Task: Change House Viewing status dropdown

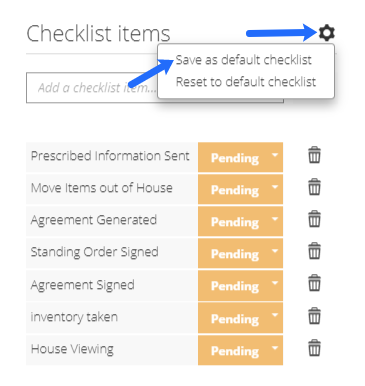Action: 240,350
